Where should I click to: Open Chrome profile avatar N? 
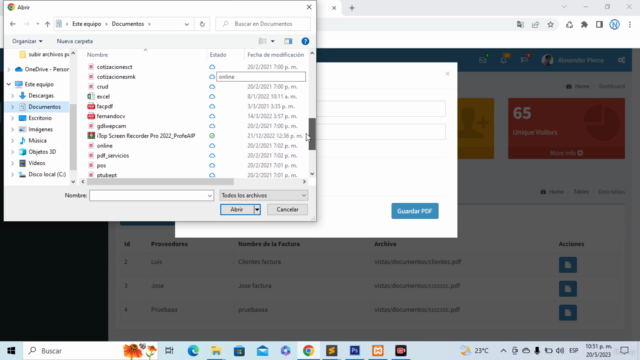614,25
